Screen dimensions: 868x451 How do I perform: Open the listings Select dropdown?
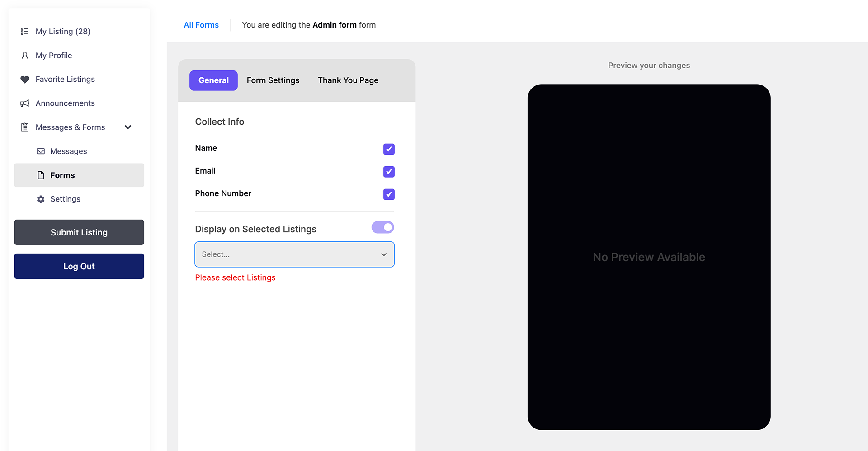tap(294, 254)
